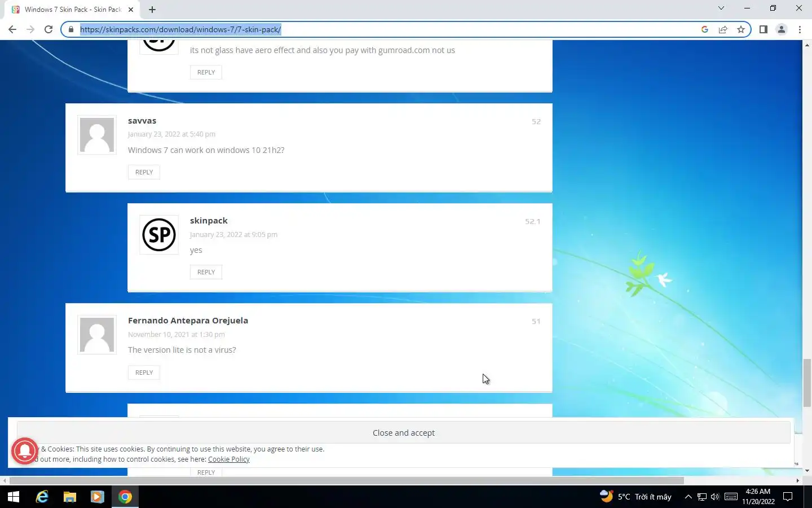812x508 pixels.
Task: Click the skinpack SP logo avatar
Action: pos(159,235)
